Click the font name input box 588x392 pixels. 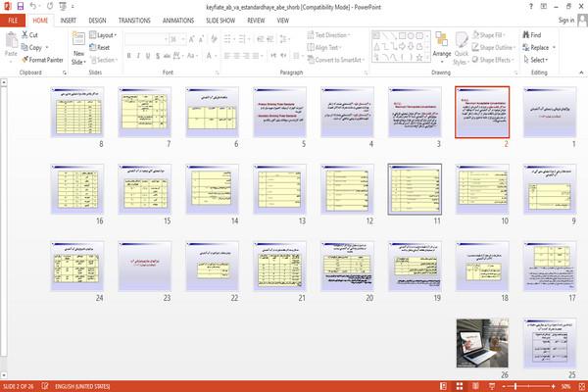coord(144,39)
